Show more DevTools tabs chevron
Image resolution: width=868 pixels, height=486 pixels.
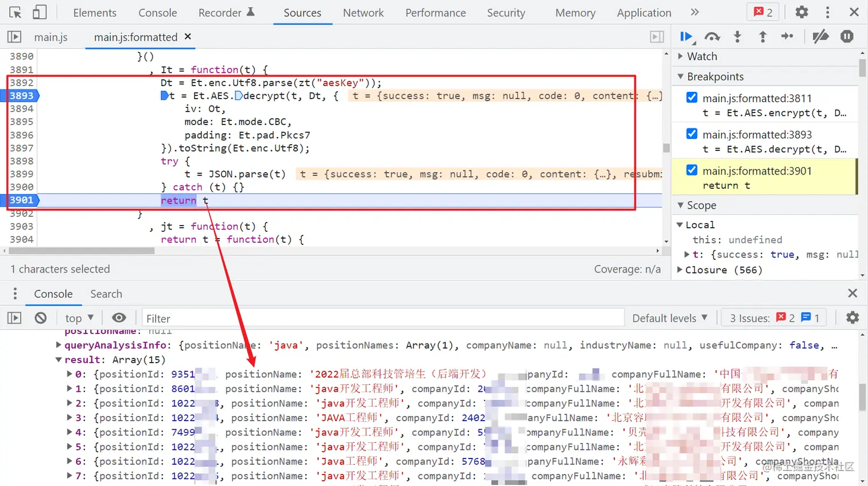(695, 12)
